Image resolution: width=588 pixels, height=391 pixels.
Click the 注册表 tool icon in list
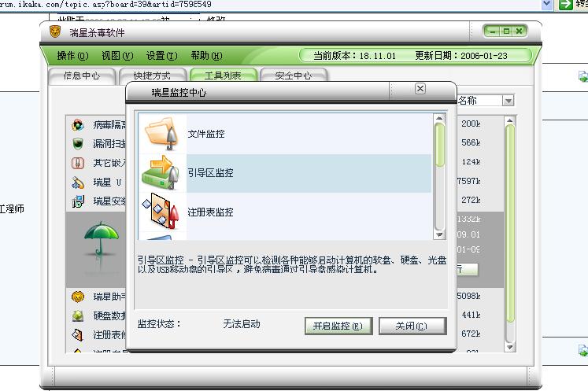coord(78,335)
